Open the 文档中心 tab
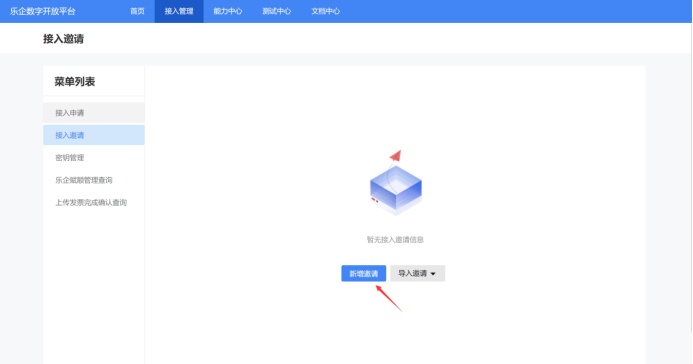 [325, 11]
